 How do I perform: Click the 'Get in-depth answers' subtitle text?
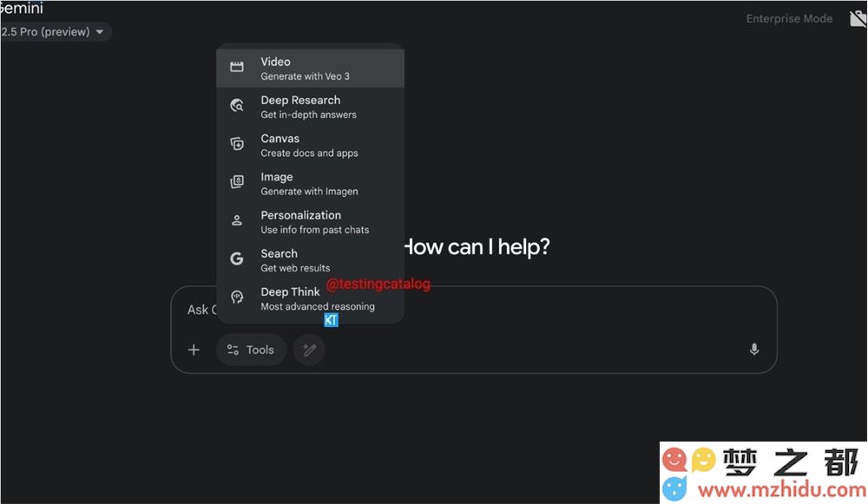click(x=309, y=115)
